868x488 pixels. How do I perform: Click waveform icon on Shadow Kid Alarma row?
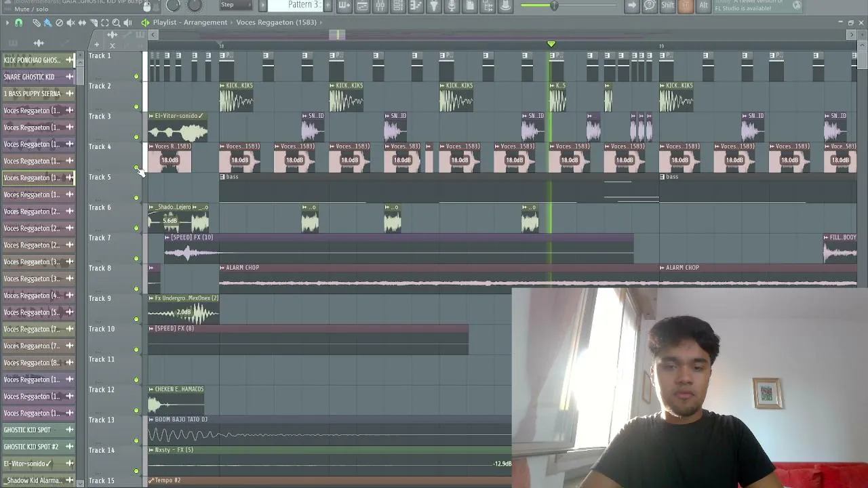tap(69, 481)
